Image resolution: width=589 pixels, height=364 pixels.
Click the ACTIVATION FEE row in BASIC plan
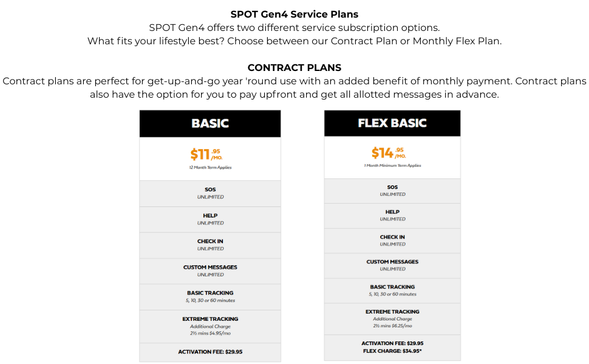coord(210,352)
